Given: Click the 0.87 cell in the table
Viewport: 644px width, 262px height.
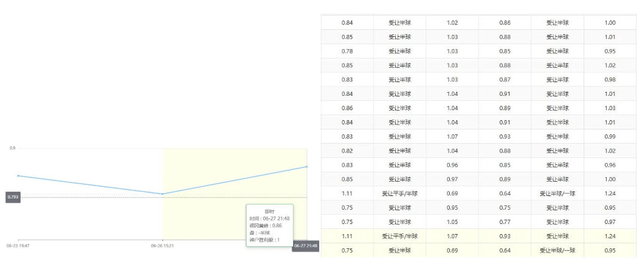Looking at the screenshot, I should (505, 80).
